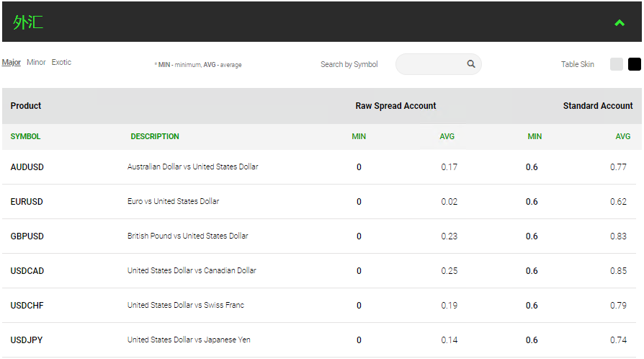Click USDJPY standard average value 0.74
Screen dimensions: 644x359
click(618, 340)
